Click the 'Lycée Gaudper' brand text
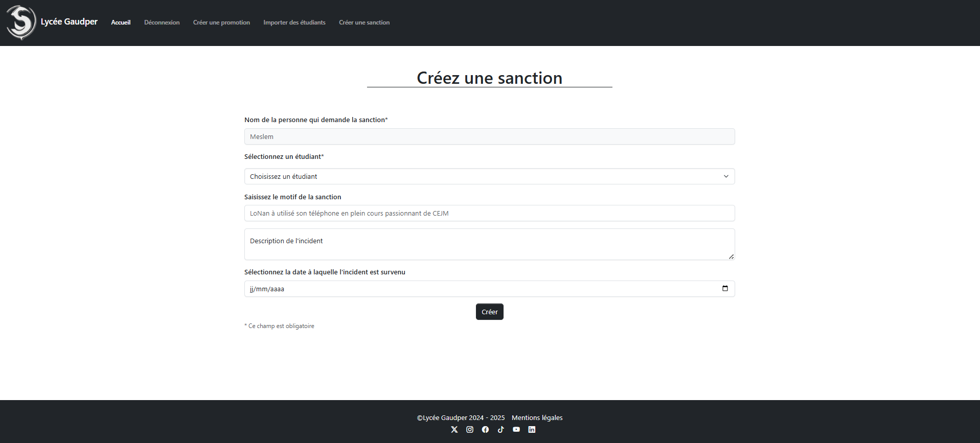 tap(69, 21)
